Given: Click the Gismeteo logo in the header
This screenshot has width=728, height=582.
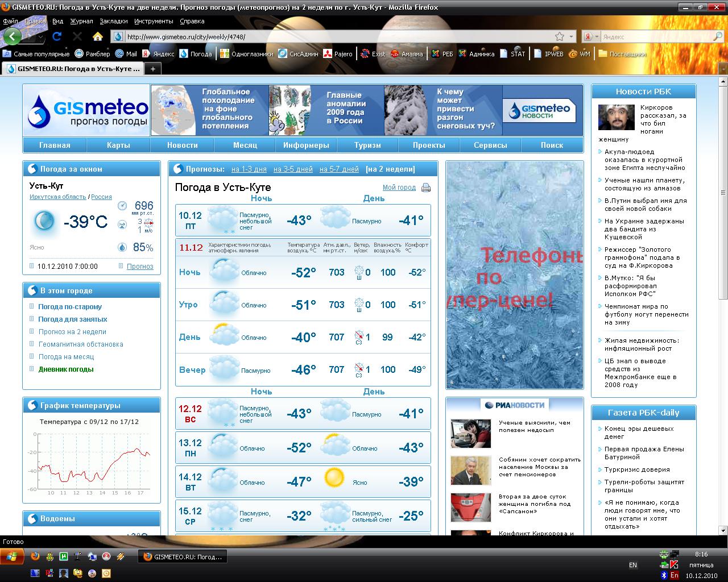Looking at the screenshot, I should (88, 110).
